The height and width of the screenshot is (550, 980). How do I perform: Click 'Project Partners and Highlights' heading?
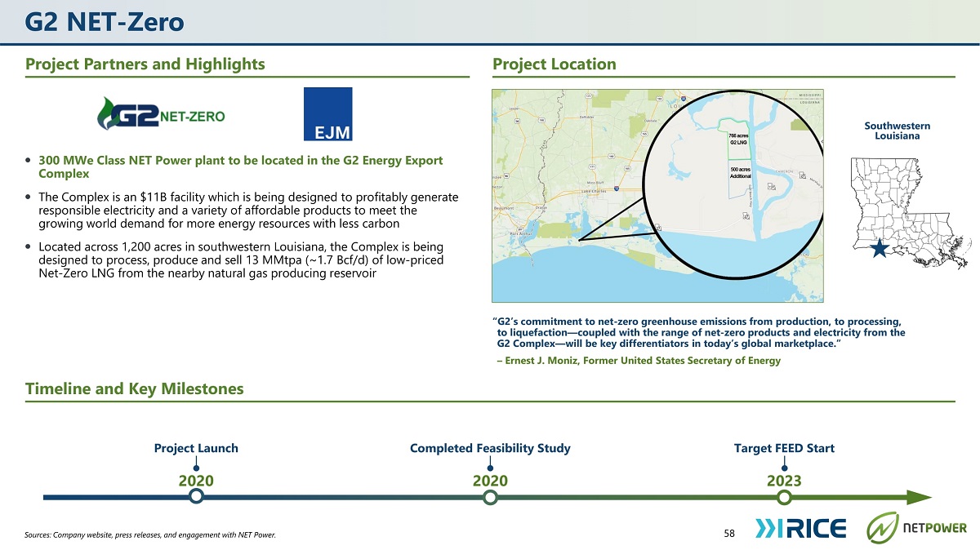pyautogui.click(x=145, y=64)
